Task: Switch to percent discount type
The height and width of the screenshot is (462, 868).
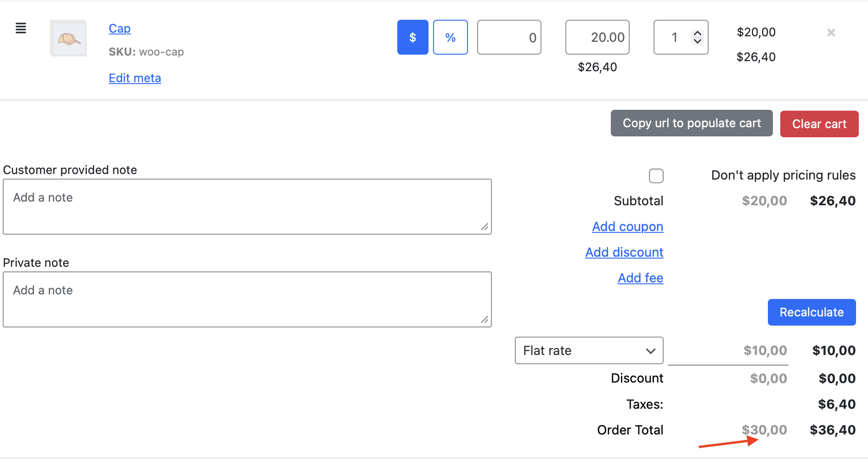Action: coord(450,37)
